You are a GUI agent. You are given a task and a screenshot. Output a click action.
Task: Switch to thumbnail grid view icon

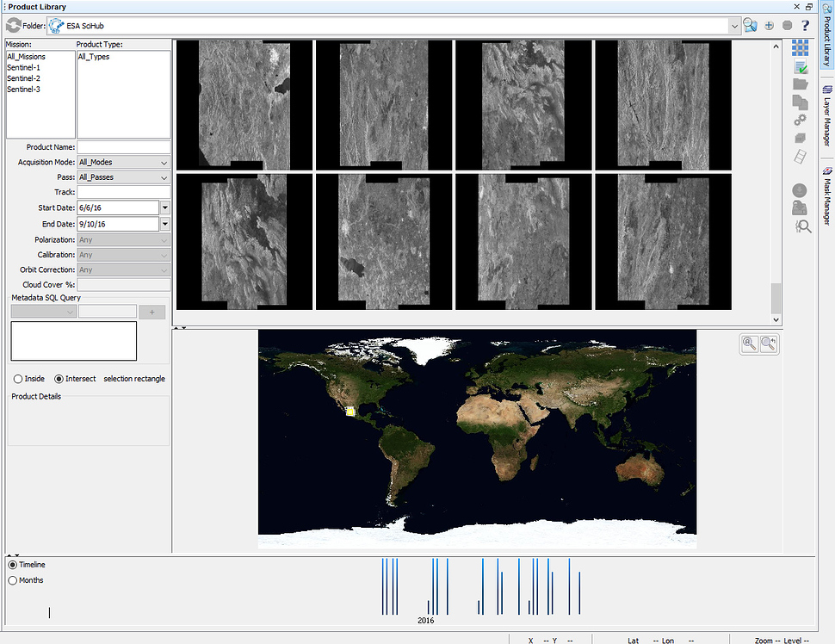pyautogui.click(x=800, y=47)
